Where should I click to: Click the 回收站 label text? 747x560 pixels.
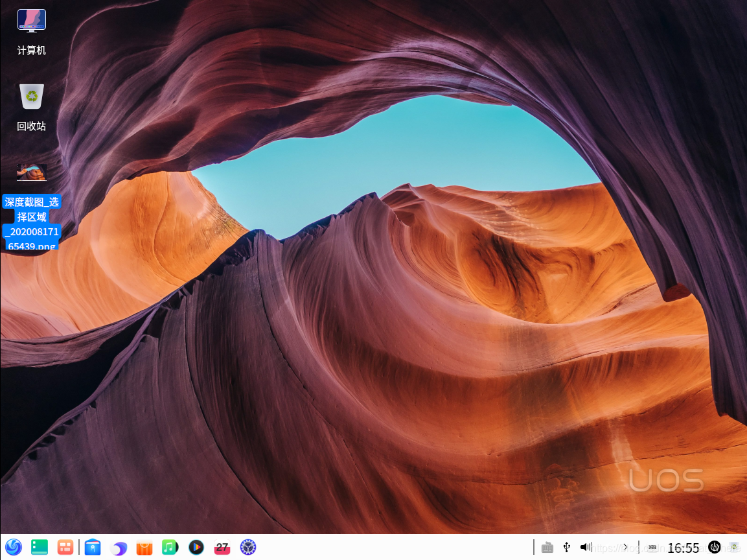tap(32, 126)
